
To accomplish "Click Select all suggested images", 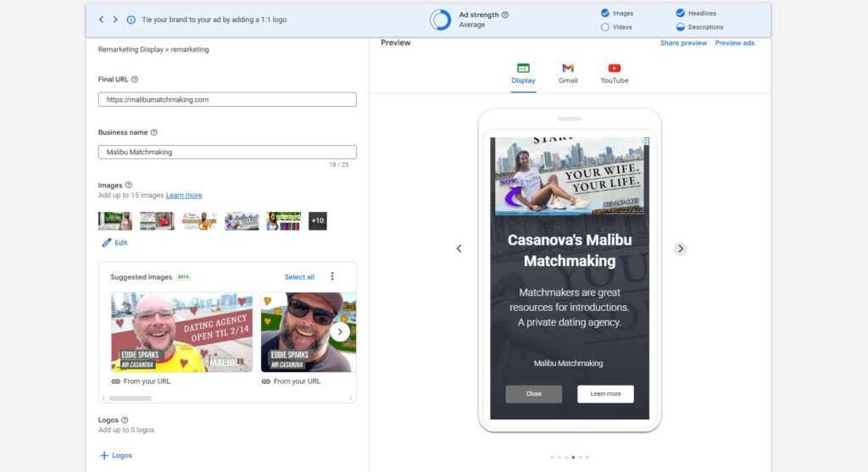I will coord(299,277).
